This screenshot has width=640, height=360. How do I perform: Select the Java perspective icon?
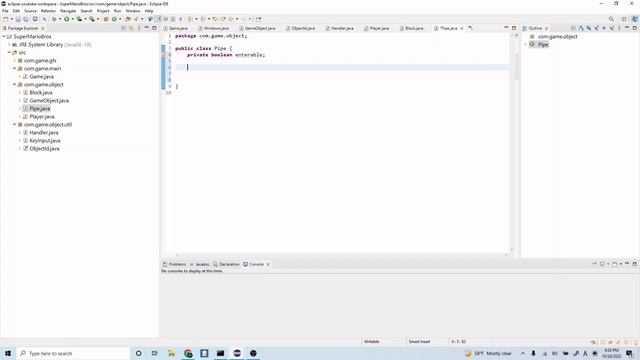[635, 19]
